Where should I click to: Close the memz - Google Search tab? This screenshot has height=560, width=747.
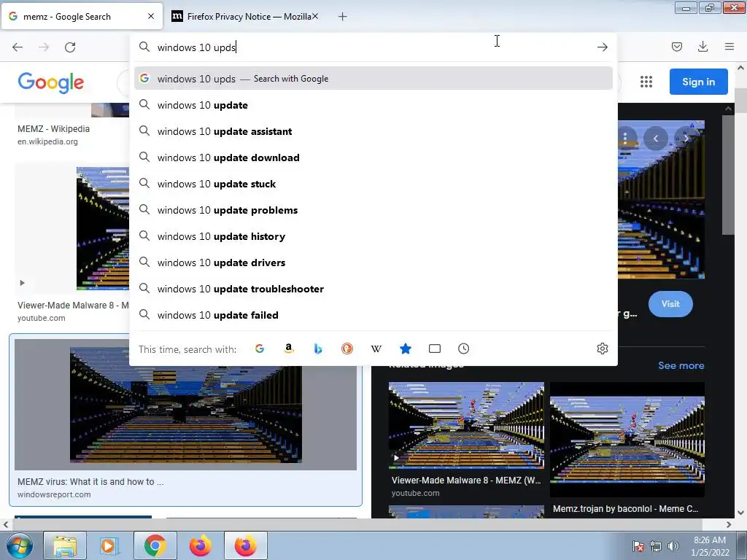[x=151, y=16]
